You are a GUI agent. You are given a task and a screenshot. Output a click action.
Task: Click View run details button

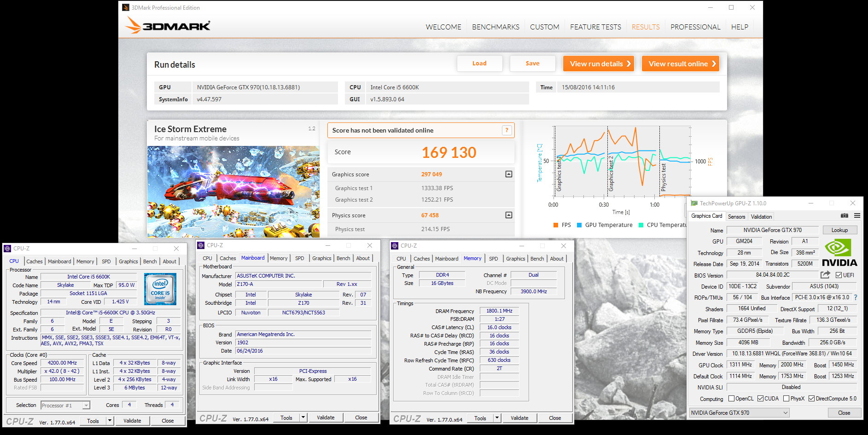(x=599, y=64)
